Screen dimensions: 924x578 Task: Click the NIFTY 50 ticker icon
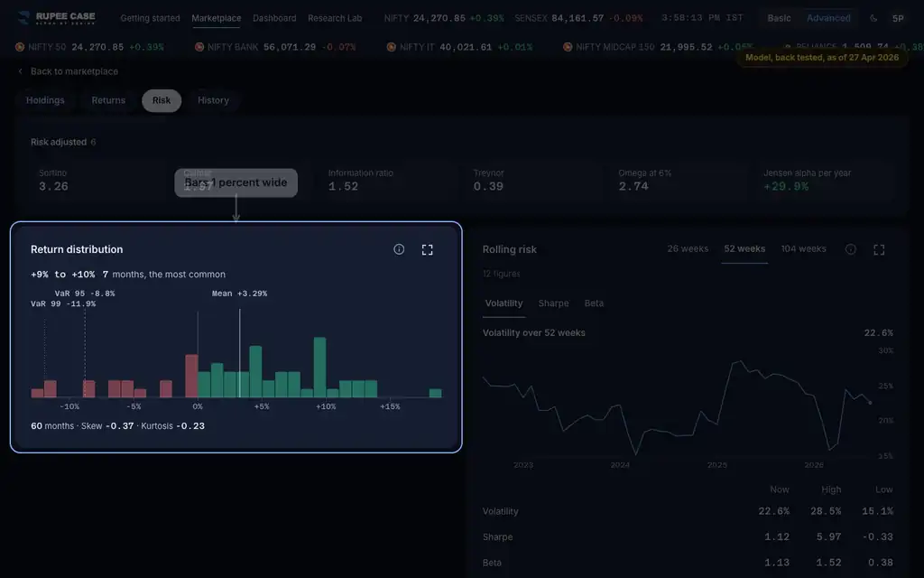tap(20, 47)
